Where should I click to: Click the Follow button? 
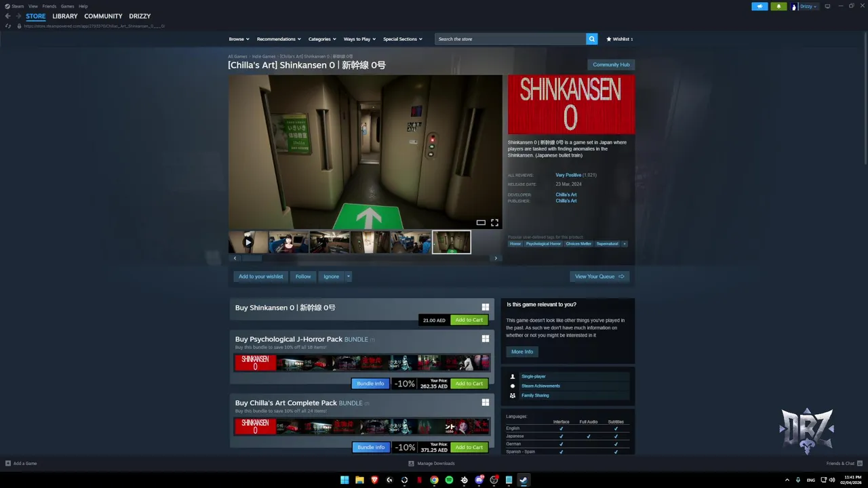(x=303, y=277)
